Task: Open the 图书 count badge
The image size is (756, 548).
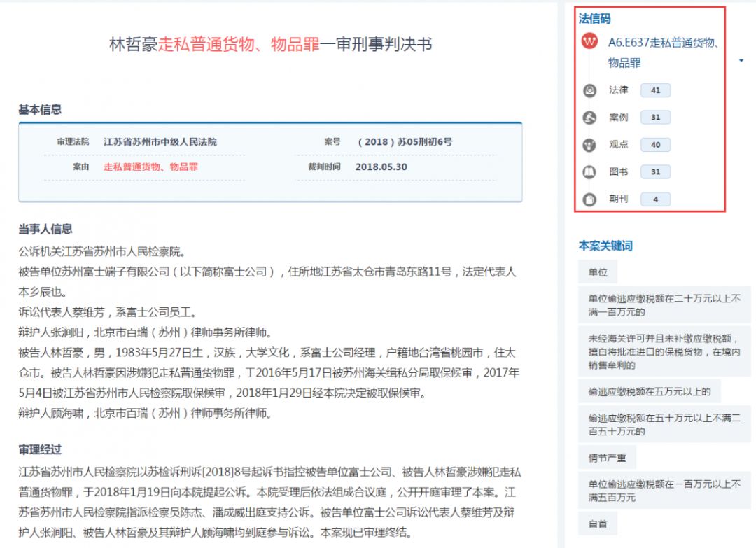Action: 655,171
